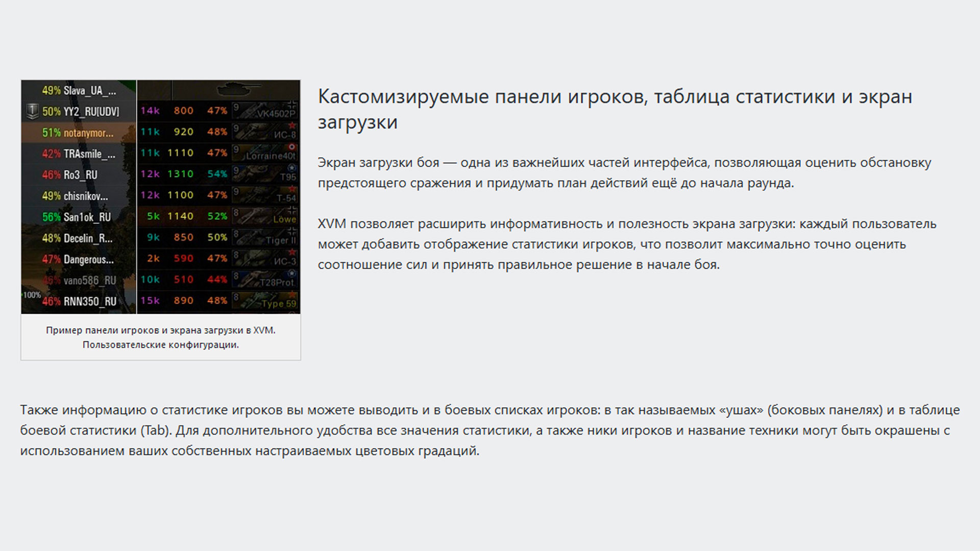Screen dimensions: 980x551
Task: Click player name YY2_RU[UDV]
Action: 91,112
